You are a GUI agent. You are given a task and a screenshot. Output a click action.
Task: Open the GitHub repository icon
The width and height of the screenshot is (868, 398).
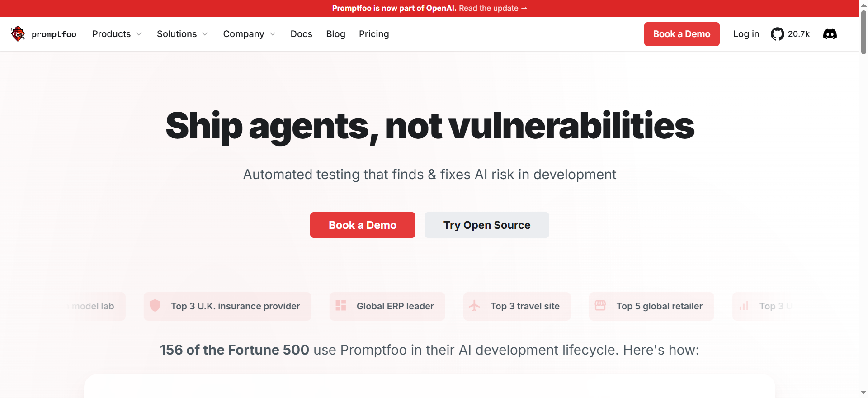pyautogui.click(x=777, y=34)
